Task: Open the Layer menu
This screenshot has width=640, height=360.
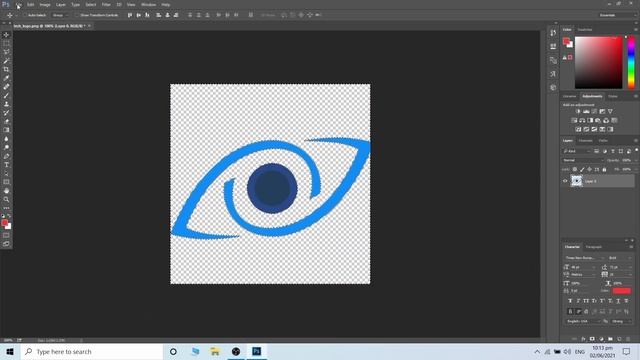Action: [x=60, y=4]
